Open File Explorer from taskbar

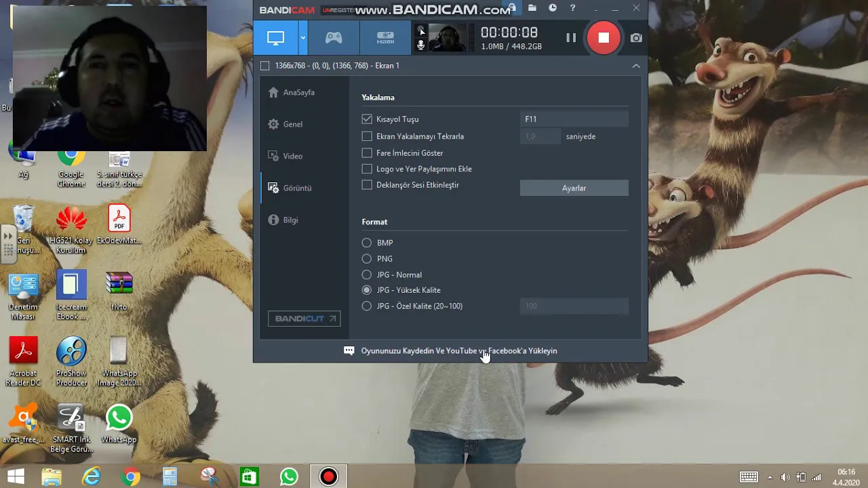(x=52, y=476)
